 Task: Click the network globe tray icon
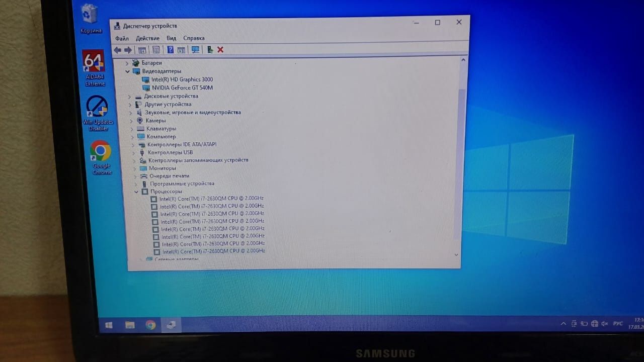pyautogui.click(x=595, y=324)
